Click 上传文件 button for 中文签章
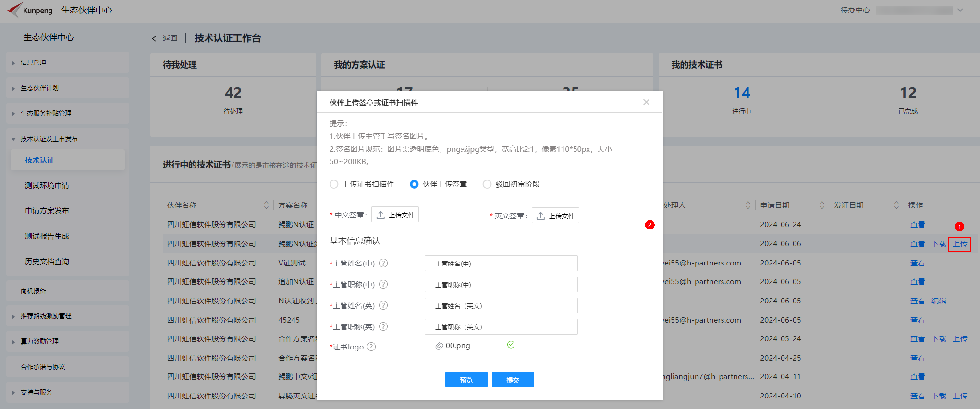Screen dimensions: 980x409 point(395,215)
